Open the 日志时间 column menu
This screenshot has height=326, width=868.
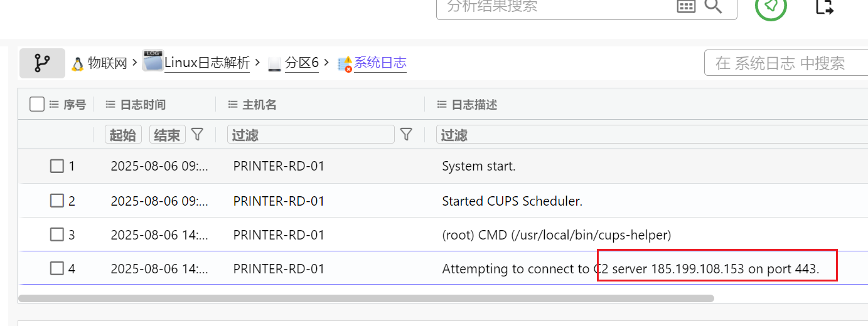[x=110, y=105]
